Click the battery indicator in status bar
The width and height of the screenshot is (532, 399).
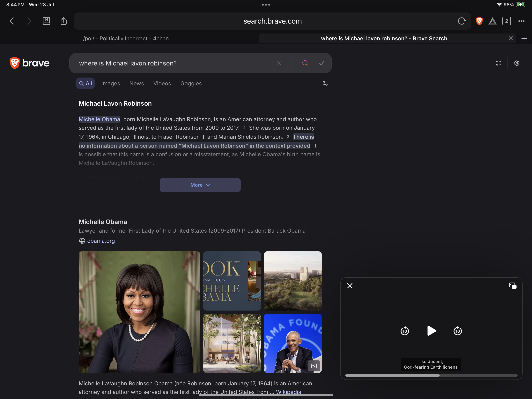521,4
